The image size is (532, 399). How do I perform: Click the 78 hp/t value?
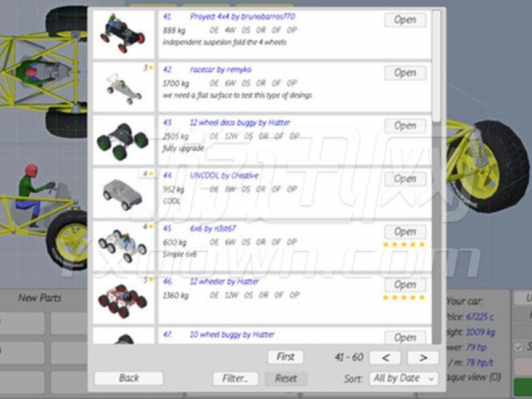[479, 362]
